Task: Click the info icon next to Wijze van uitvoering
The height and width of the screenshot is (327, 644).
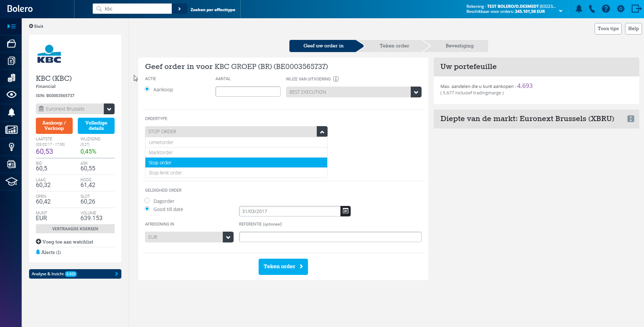Action: coord(336,79)
